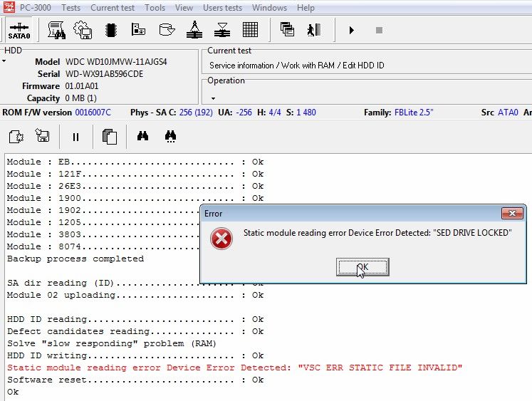Copy log contents with clipboard icon

[x=110, y=136]
